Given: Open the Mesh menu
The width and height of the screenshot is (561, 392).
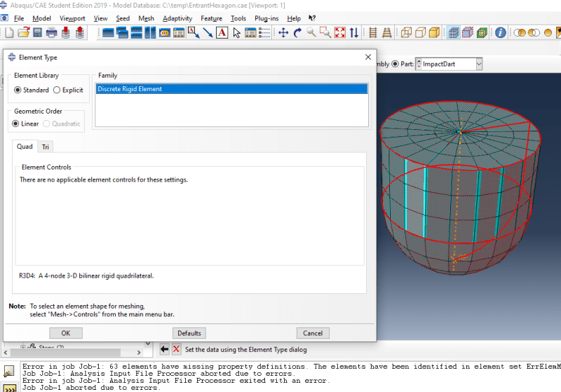Looking at the screenshot, I should click(146, 18).
